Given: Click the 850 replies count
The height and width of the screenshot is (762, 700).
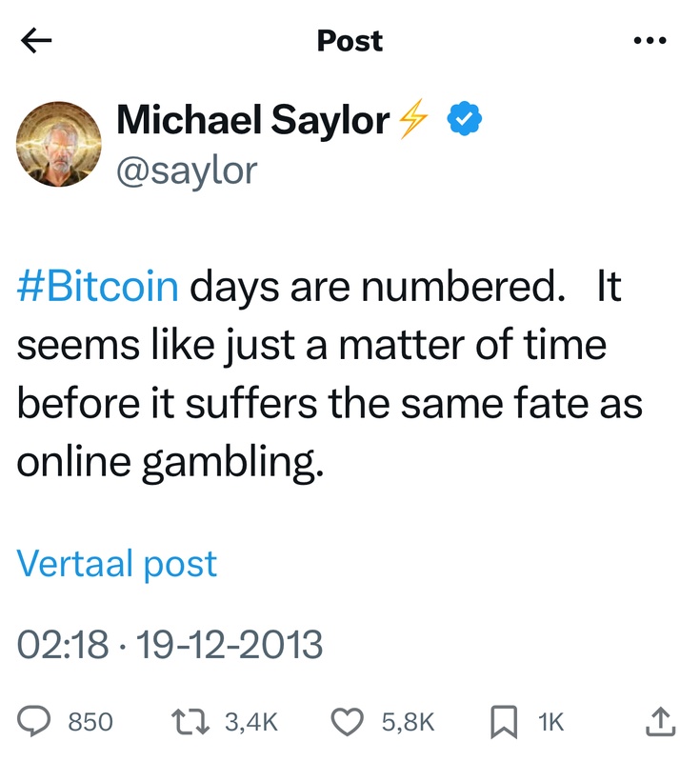Looking at the screenshot, I should (x=90, y=722).
